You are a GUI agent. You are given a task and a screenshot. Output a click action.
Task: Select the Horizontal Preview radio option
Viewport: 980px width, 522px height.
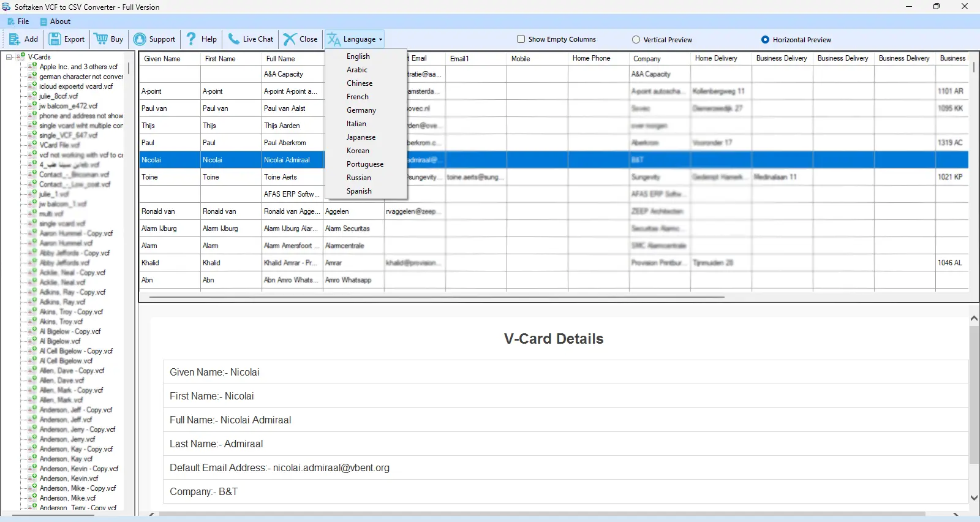765,40
